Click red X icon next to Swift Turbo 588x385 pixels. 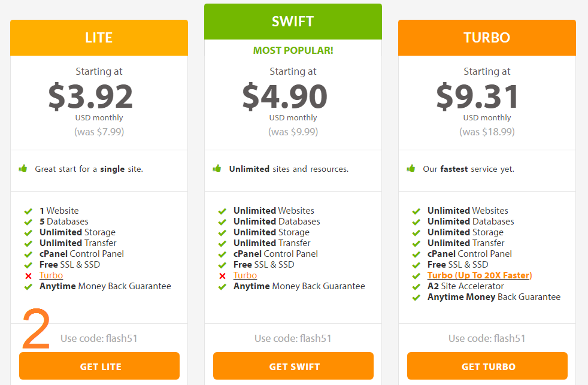click(222, 276)
